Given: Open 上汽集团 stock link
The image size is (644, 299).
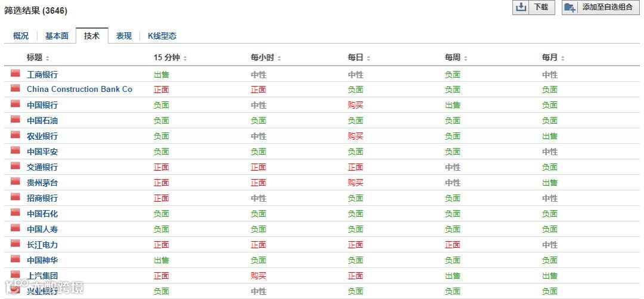Looking at the screenshot, I should click(42, 276).
